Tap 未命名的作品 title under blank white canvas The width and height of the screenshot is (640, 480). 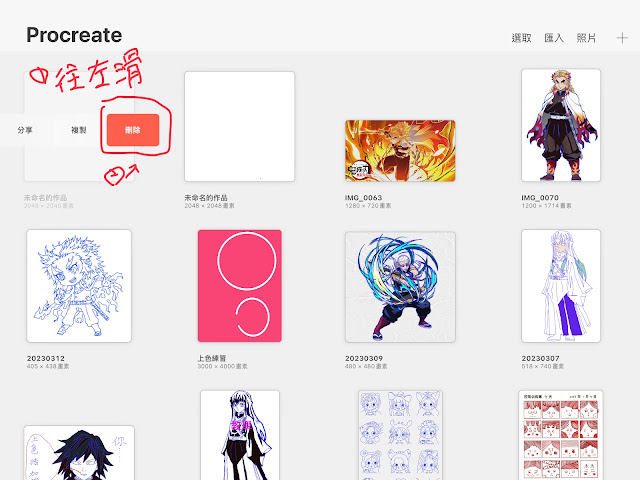tap(206, 198)
